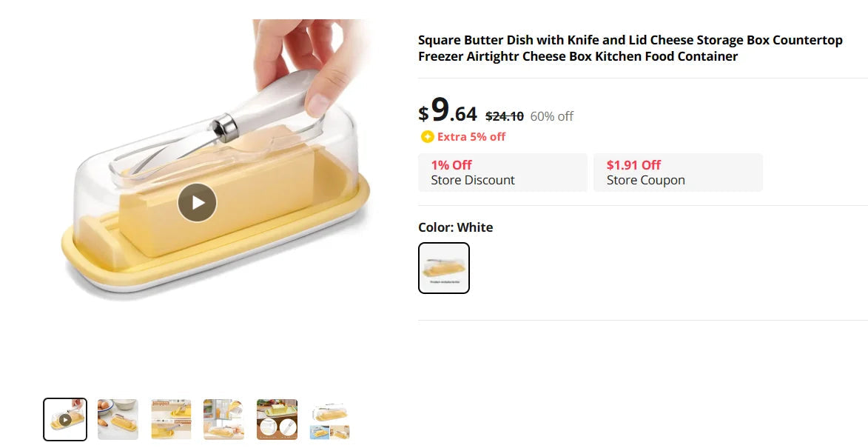
Task: Play the butter dish product video
Action: [197, 202]
